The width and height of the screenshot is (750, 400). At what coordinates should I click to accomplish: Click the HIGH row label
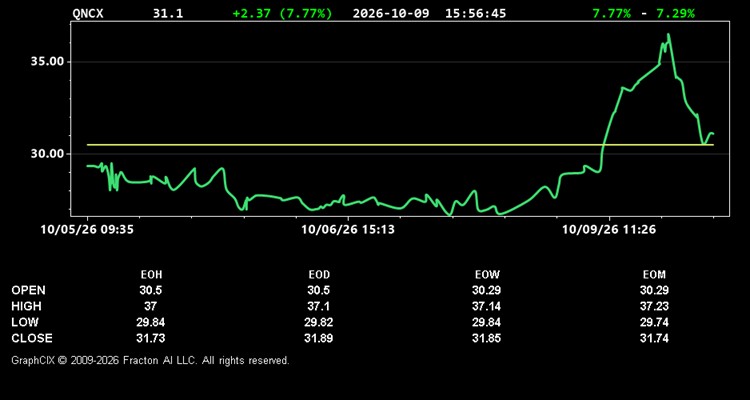click(26, 306)
